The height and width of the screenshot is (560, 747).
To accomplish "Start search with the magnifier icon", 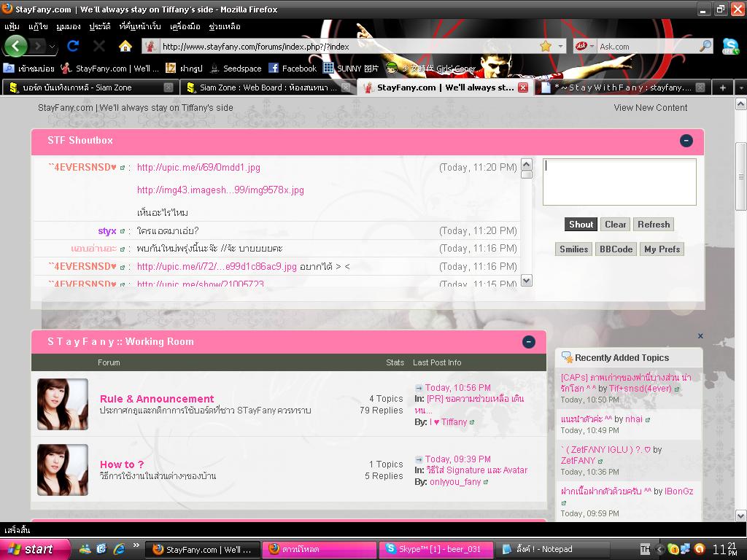I will 705,46.
